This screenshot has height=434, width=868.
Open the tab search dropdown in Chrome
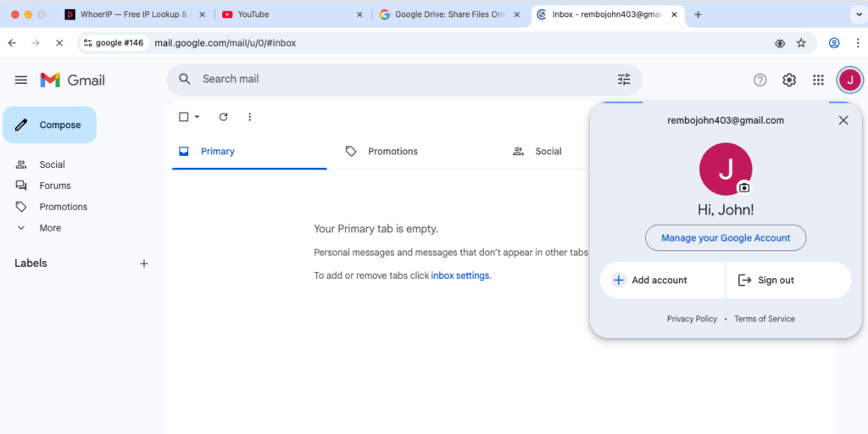(860, 15)
